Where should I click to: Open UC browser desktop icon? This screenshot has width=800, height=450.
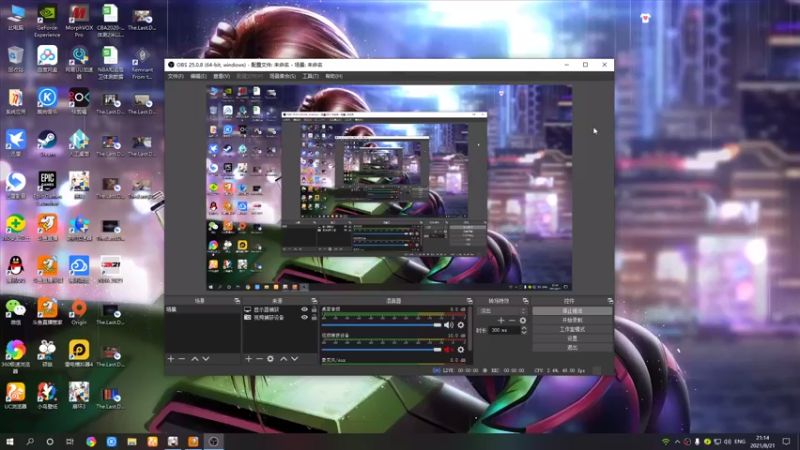pyautogui.click(x=16, y=396)
